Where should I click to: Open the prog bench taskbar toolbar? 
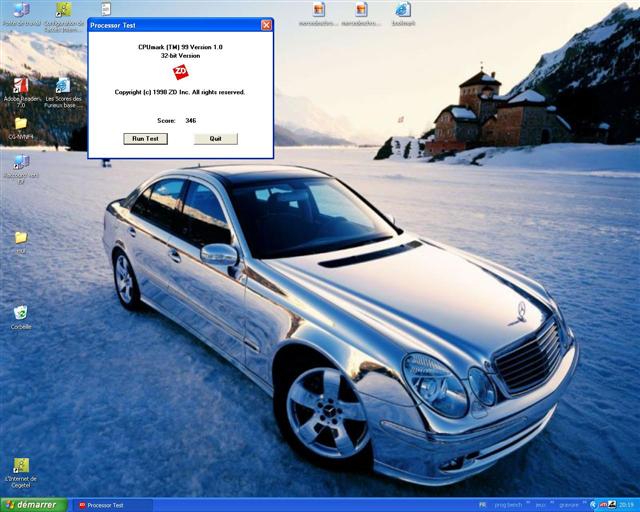[x=508, y=505]
